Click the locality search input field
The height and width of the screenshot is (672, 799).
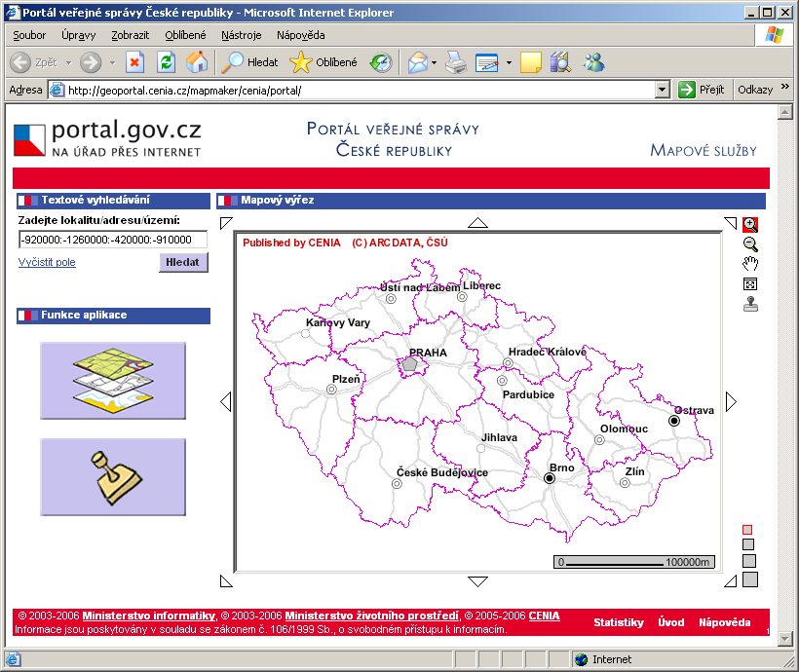113,240
